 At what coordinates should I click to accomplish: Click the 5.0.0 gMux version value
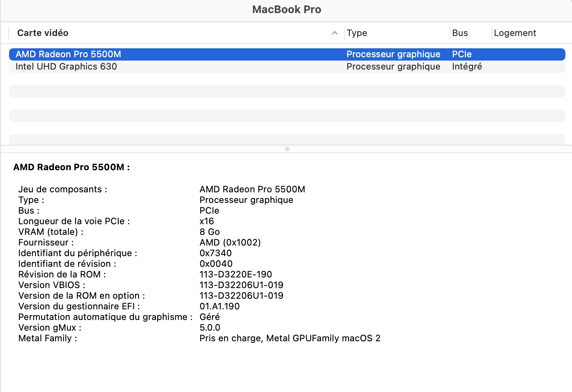[x=210, y=327]
